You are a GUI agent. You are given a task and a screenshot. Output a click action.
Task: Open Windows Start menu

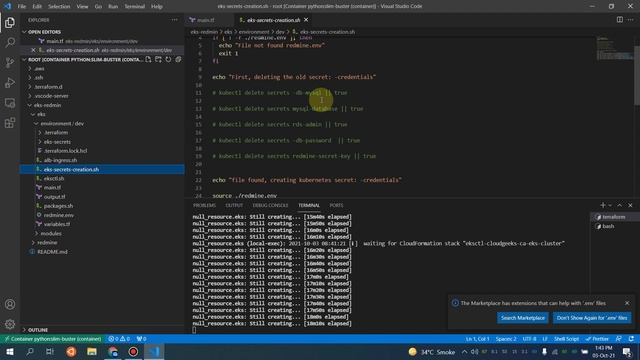pyautogui.click(x=10, y=351)
